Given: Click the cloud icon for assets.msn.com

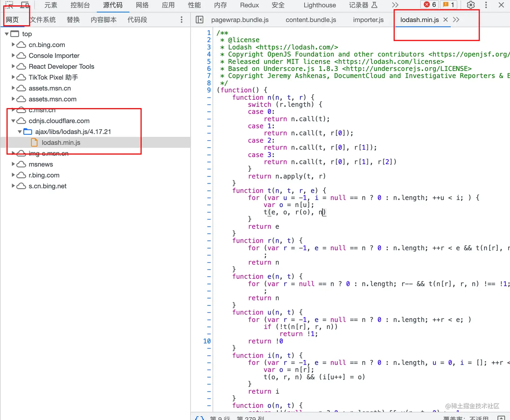Looking at the screenshot, I should (21, 99).
